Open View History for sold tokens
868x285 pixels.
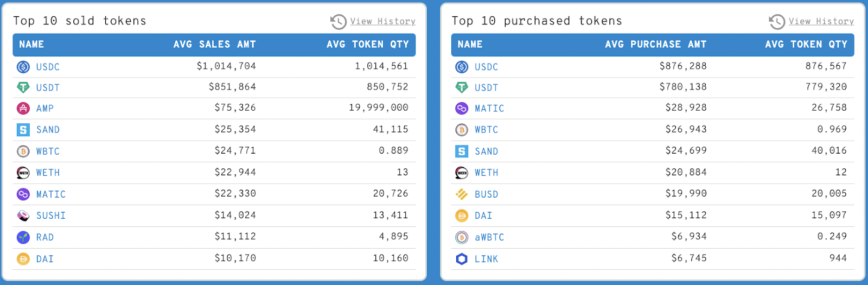pos(382,22)
